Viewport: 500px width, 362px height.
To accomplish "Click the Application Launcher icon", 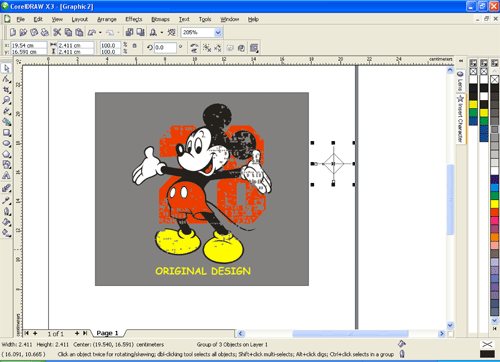I will coord(153,32).
